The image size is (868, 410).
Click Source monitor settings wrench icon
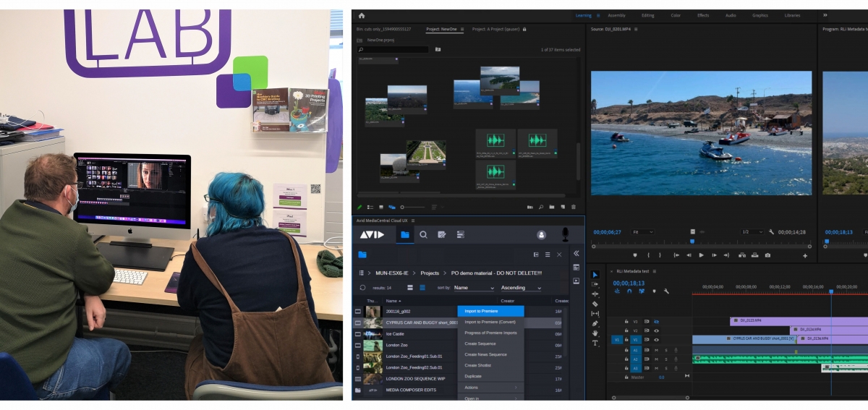point(771,232)
